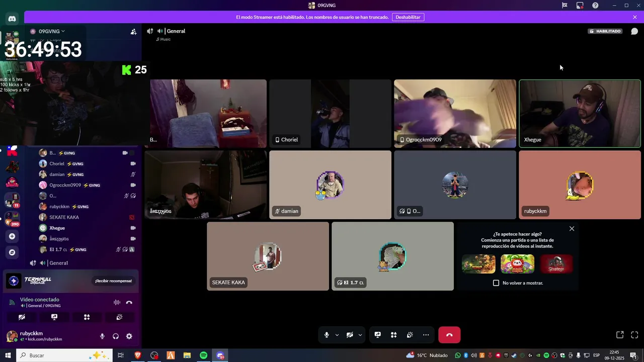
Task: Toggle the HABILITADO streamer mode badge
Action: click(605, 31)
